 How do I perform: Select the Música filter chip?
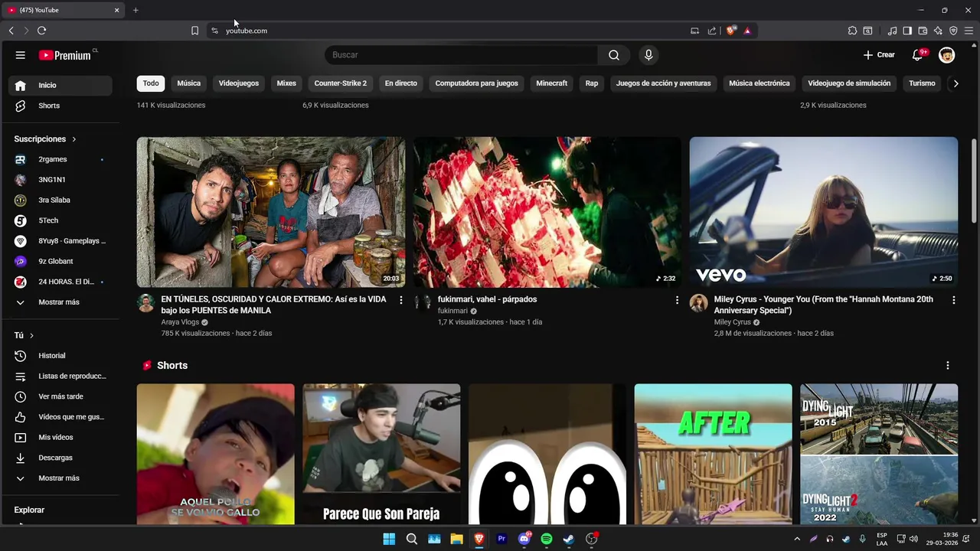(x=189, y=83)
